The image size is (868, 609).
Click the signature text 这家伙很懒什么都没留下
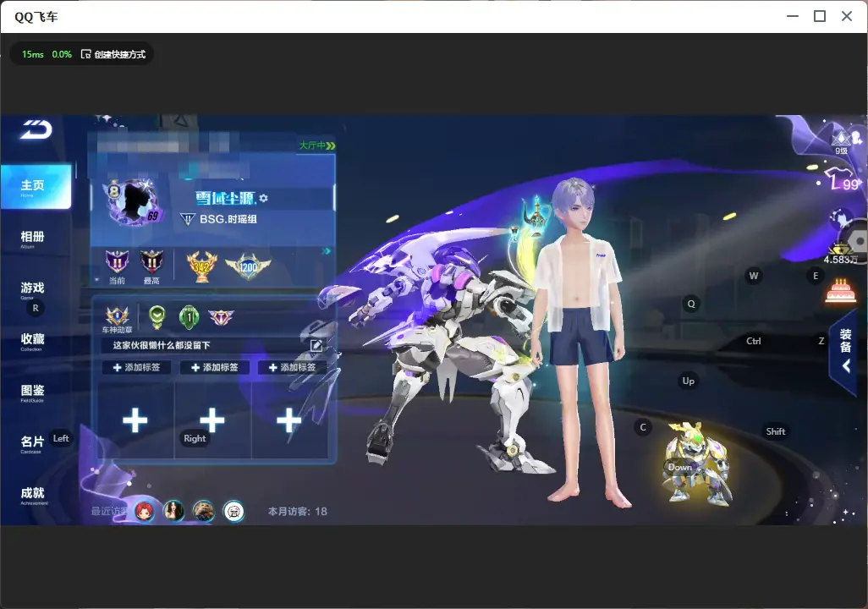(162, 345)
